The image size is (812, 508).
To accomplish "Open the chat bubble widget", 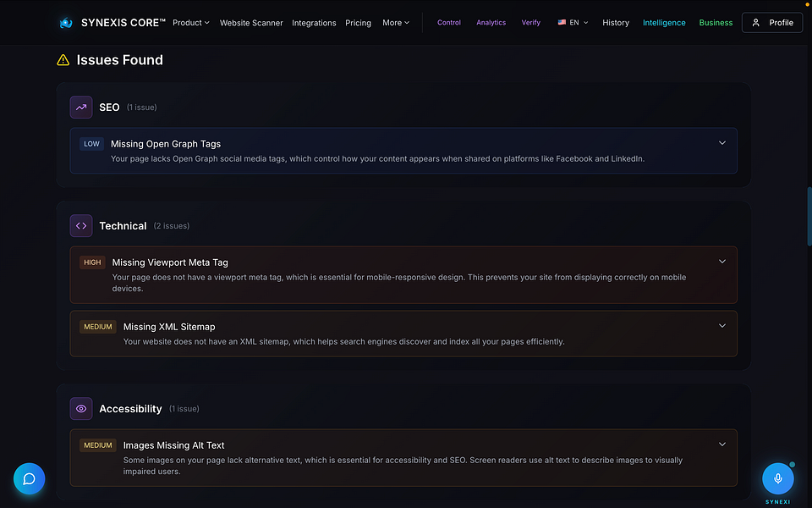I will coord(29,478).
